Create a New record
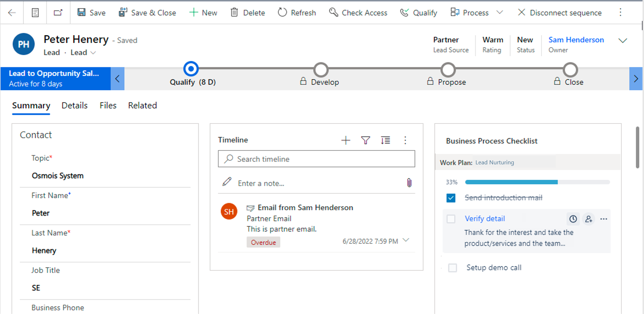The image size is (644, 314). pyautogui.click(x=203, y=13)
